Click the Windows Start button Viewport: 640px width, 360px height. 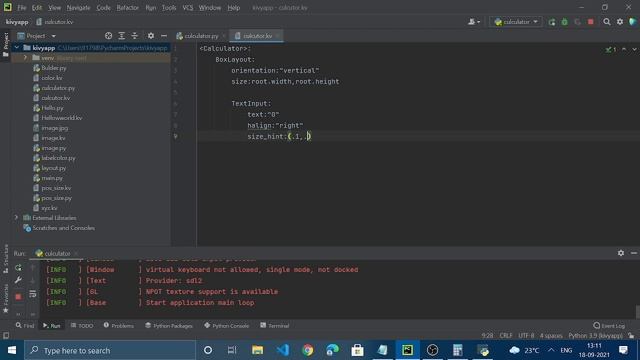[x=12, y=350]
